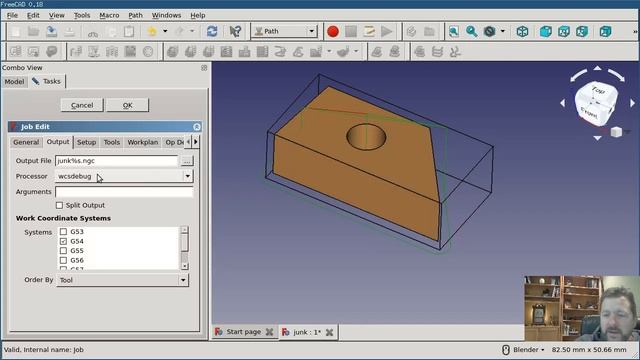Click the Stop macro recording square

[351, 31]
